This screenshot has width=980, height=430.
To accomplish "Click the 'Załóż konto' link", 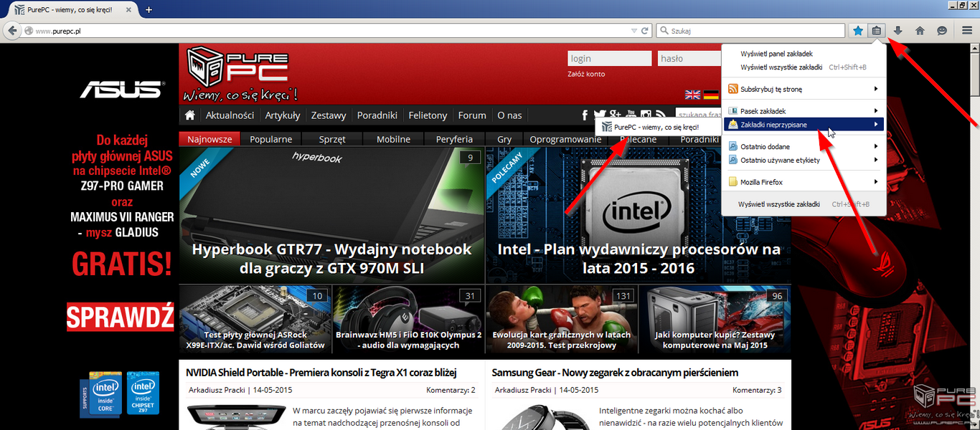I will point(586,74).
